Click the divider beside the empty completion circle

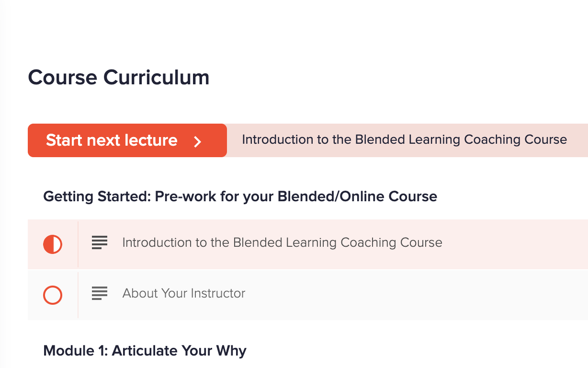78,295
